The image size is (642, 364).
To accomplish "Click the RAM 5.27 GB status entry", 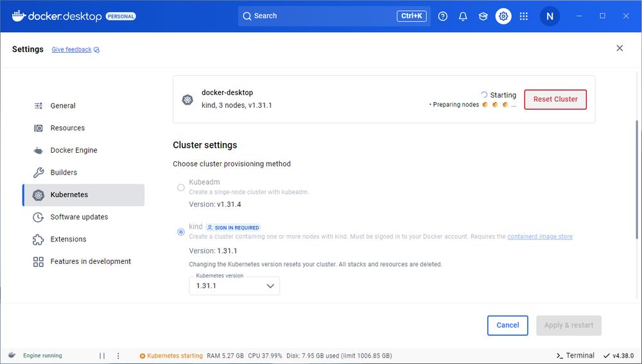I will (225, 356).
